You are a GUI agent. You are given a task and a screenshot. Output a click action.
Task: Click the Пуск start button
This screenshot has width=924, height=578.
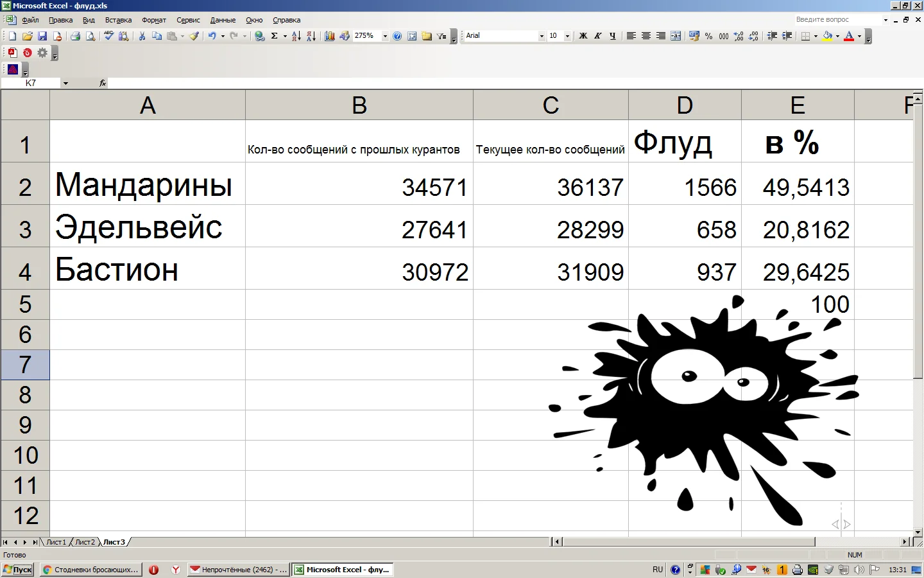17,570
